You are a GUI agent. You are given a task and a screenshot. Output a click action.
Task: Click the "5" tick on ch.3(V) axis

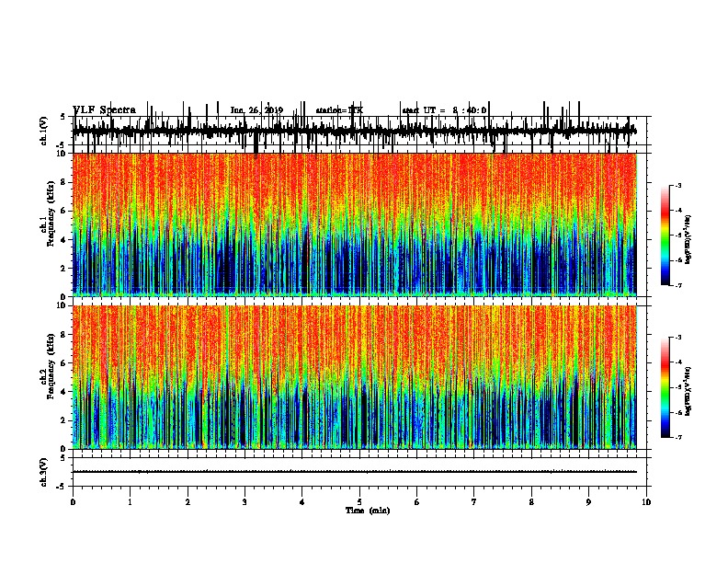pyautogui.click(x=63, y=458)
